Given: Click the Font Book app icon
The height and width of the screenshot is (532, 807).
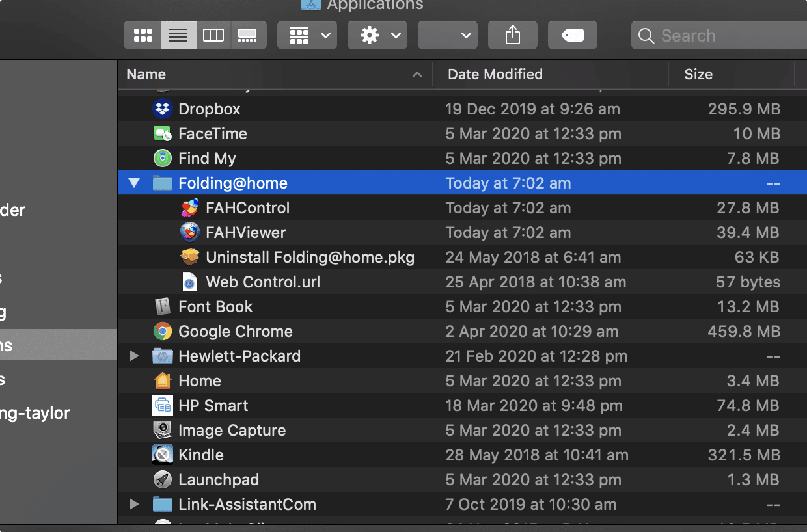Looking at the screenshot, I should point(162,306).
